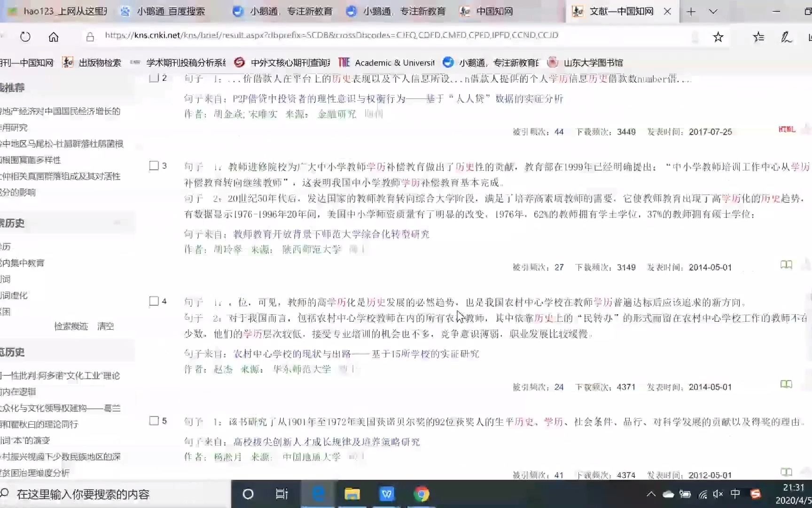Open article 高校拔尖创新人才成长规律及培养策略研究
This screenshot has width=812, height=508.
327,442
